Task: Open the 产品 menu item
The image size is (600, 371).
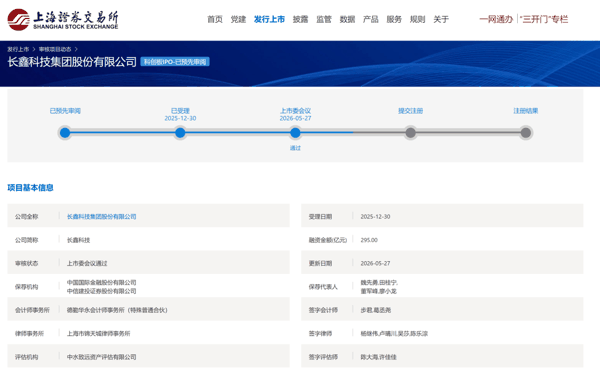Action: coord(370,19)
